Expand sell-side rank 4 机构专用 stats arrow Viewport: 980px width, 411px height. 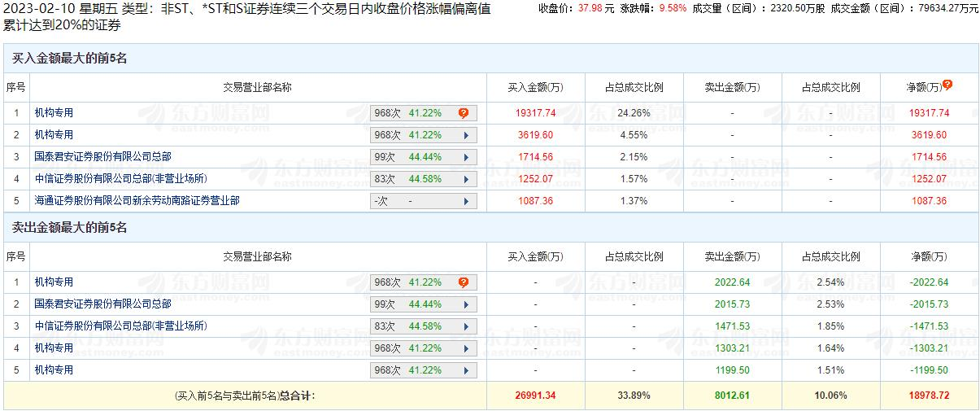[466, 348]
